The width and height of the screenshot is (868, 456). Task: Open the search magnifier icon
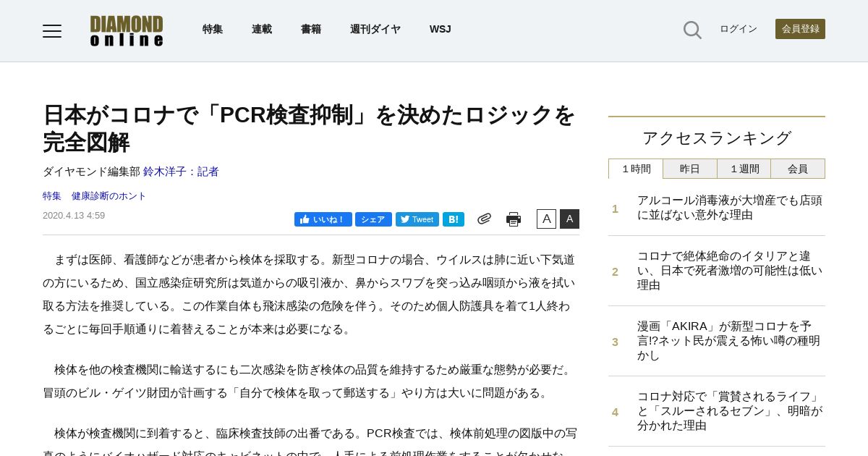tap(692, 30)
